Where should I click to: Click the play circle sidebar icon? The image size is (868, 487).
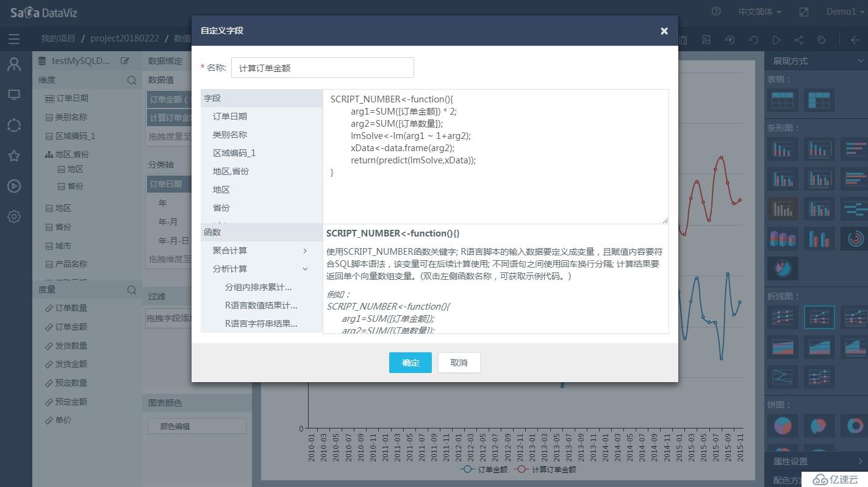point(14,186)
